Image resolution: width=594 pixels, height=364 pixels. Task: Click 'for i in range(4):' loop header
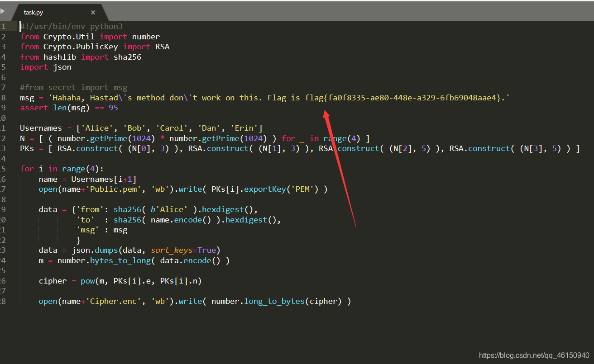(x=62, y=169)
